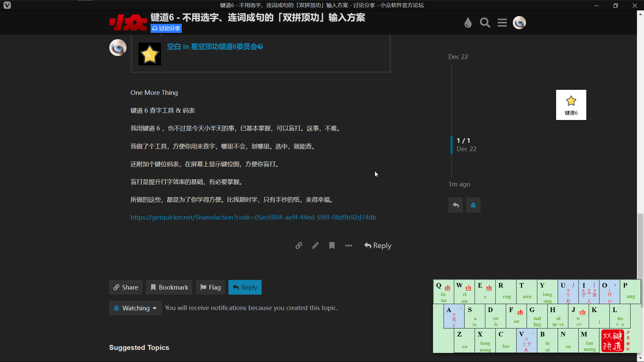
Task: Open user avatar menu in header
Action: [519, 23]
